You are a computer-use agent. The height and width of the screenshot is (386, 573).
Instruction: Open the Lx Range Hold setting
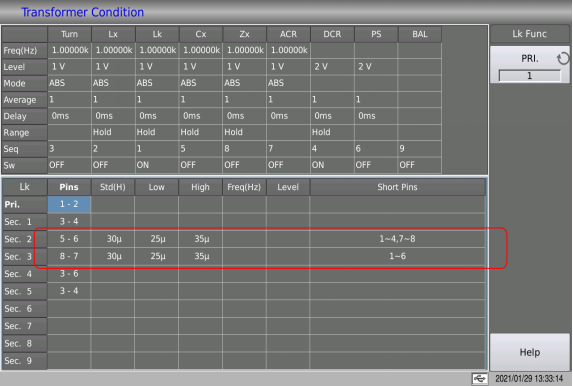pyautogui.click(x=113, y=132)
